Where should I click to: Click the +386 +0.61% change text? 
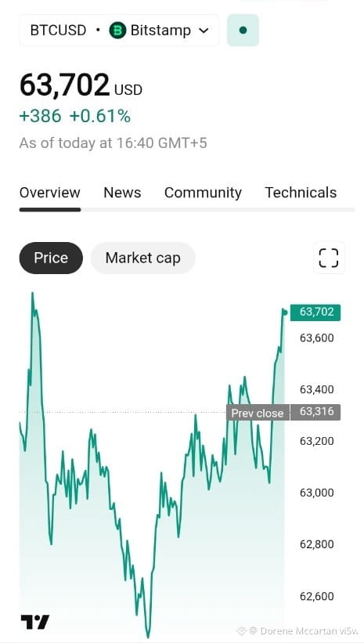75,117
